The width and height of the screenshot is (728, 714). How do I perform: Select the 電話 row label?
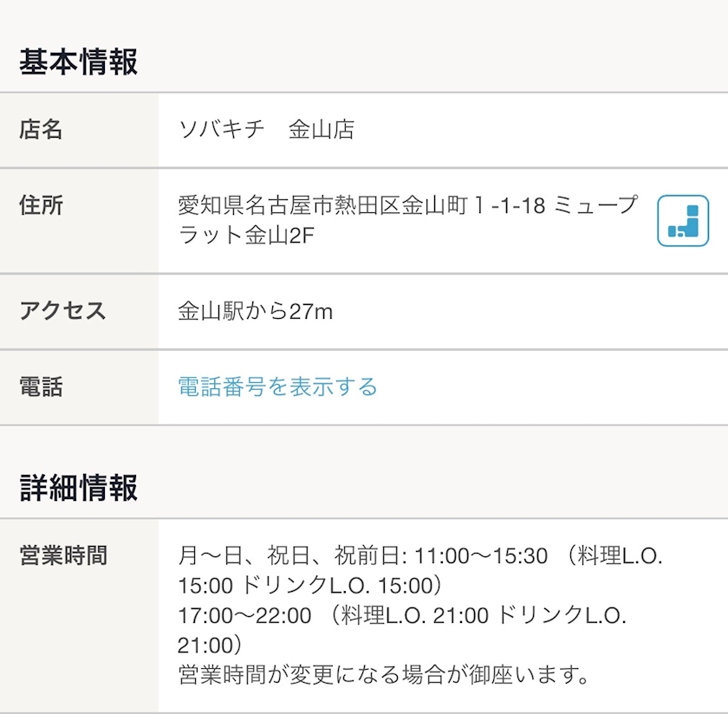42,386
